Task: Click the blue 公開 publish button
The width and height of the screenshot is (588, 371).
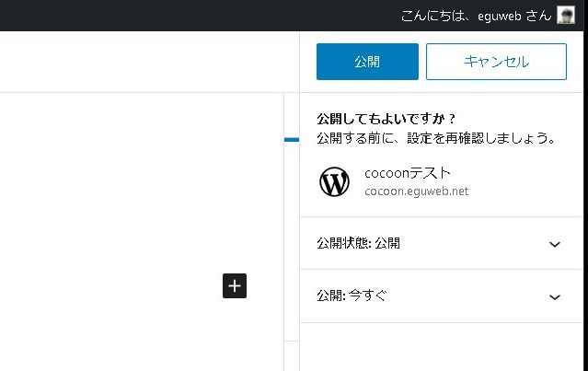Action: 366,62
